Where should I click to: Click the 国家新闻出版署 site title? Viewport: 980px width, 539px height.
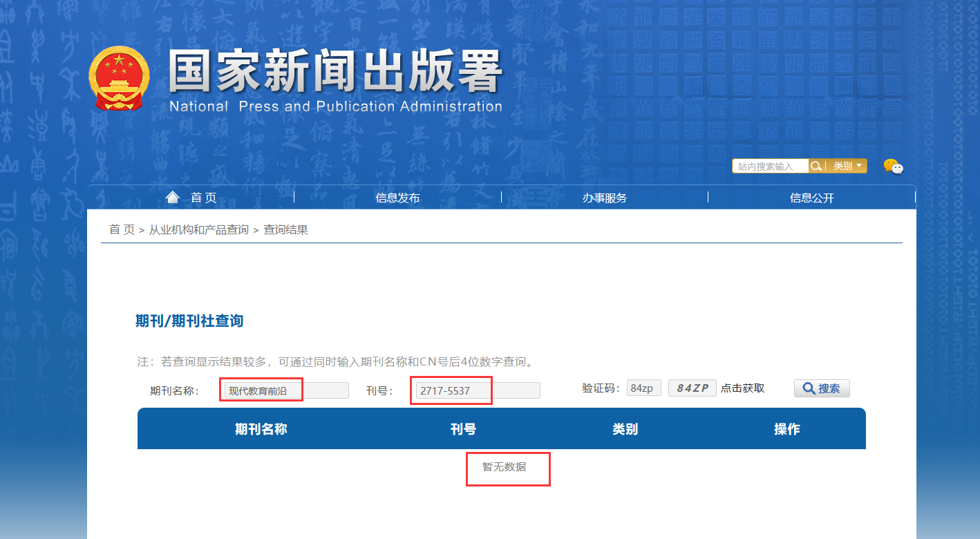point(335,72)
